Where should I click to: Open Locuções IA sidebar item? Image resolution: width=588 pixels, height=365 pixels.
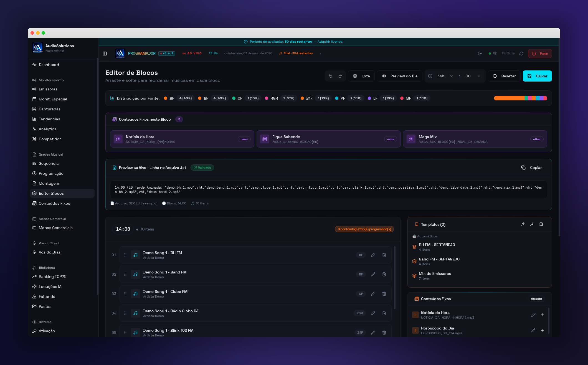62,287
